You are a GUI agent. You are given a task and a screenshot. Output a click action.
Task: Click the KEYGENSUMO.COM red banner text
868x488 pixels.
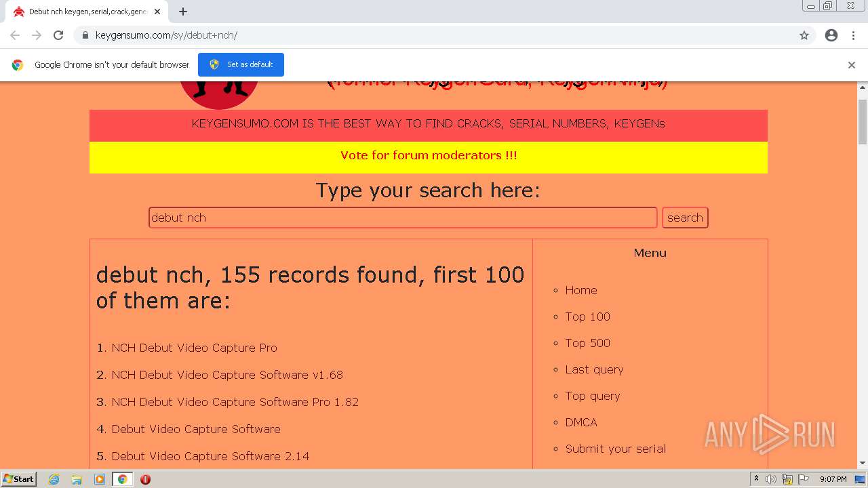pos(429,124)
